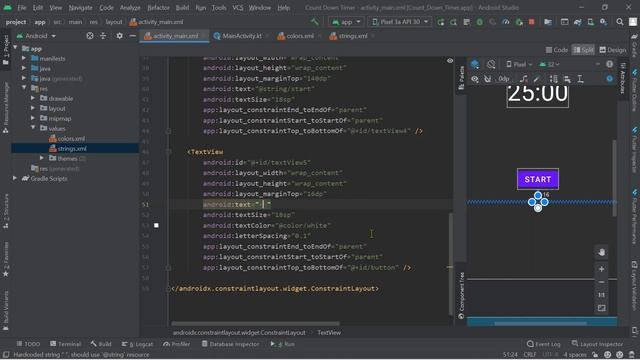640x360 pixels.
Task: Toggle the editor inspection eye icon
Action: pyautogui.click(x=450, y=60)
